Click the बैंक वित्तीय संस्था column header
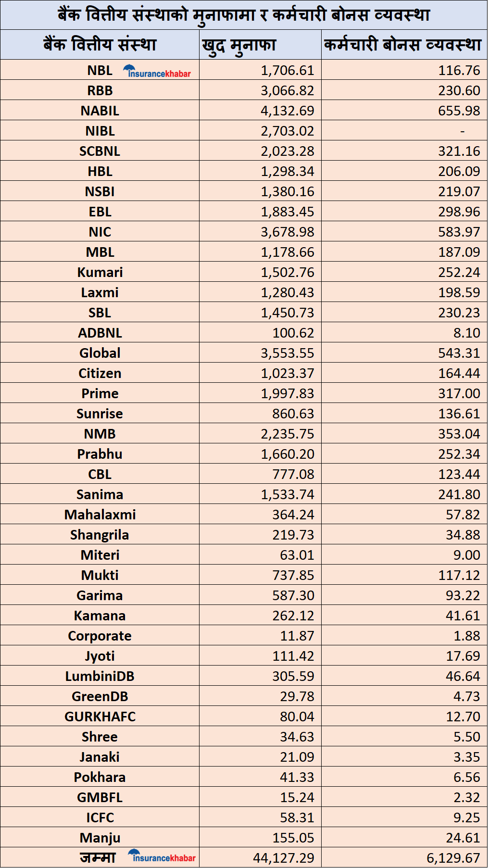 (100, 45)
